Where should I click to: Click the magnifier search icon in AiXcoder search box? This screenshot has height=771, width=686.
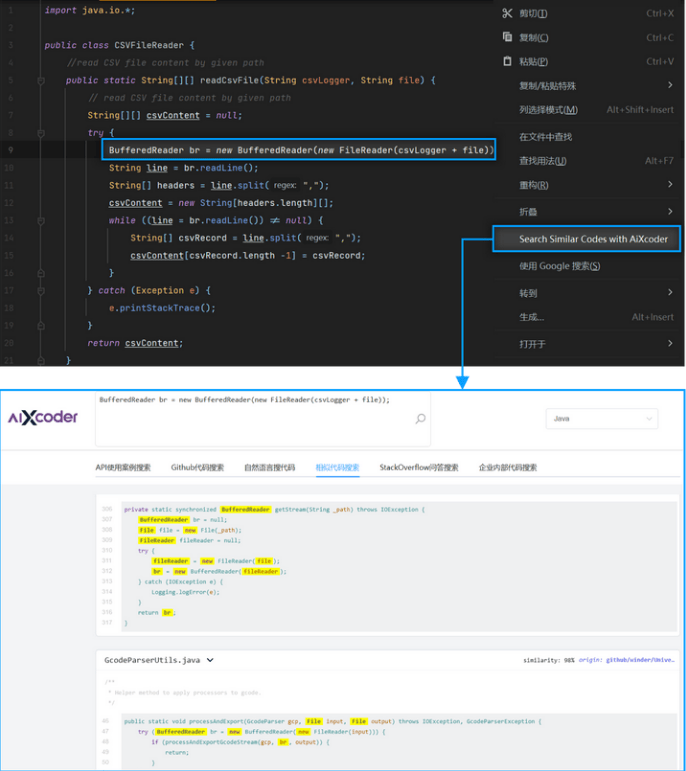point(420,418)
